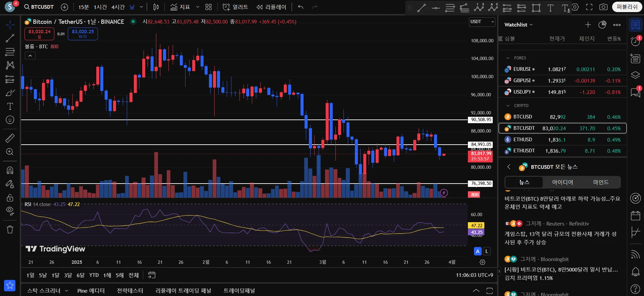Start 리플레이 bar replay
Viewport: 644px width, 296px height.
(271, 7)
